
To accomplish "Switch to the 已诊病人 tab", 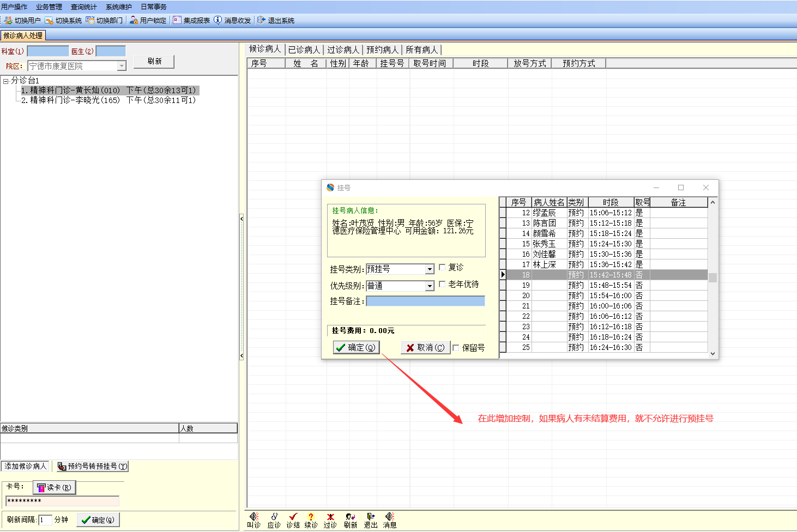I will click(x=304, y=50).
